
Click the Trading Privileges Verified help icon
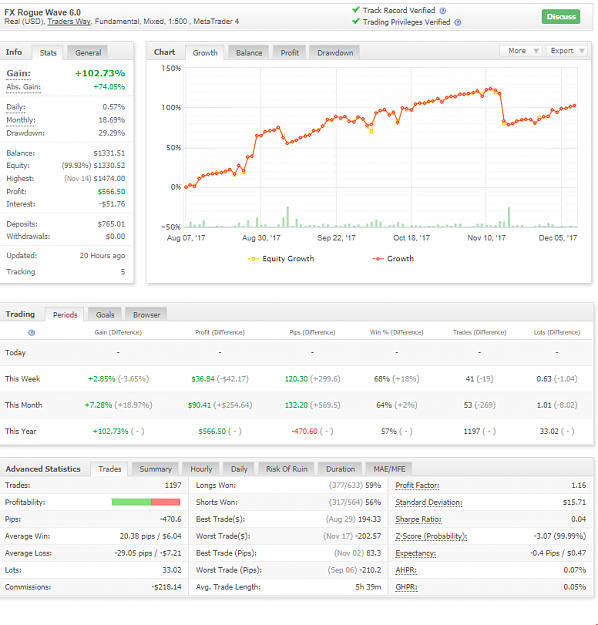click(458, 22)
